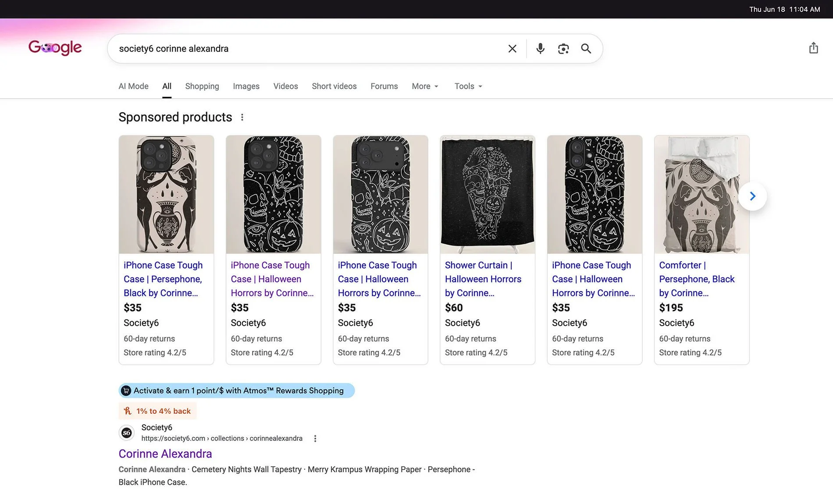Open Sponsored products three-dot menu
Viewport: 833px width, 504px height.
click(x=242, y=117)
